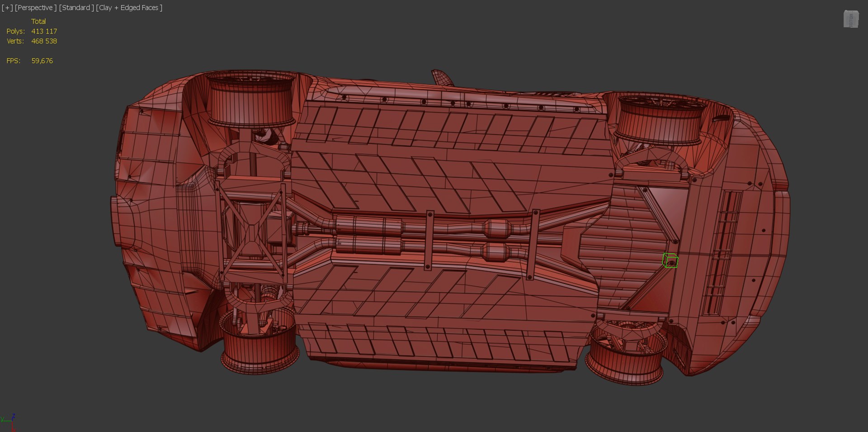Click the ViewCube navigation widget
Viewport: 868px width, 432px height.
pyautogui.click(x=851, y=19)
